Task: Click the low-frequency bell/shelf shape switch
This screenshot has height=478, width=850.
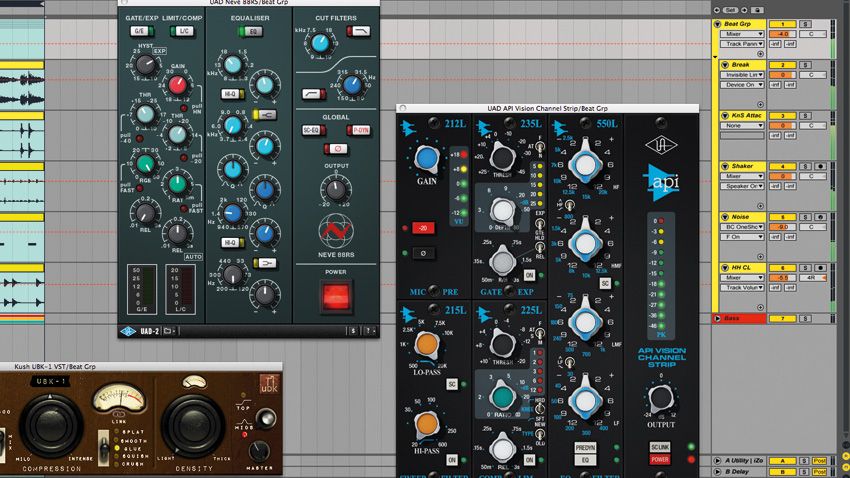Action: 265,263
